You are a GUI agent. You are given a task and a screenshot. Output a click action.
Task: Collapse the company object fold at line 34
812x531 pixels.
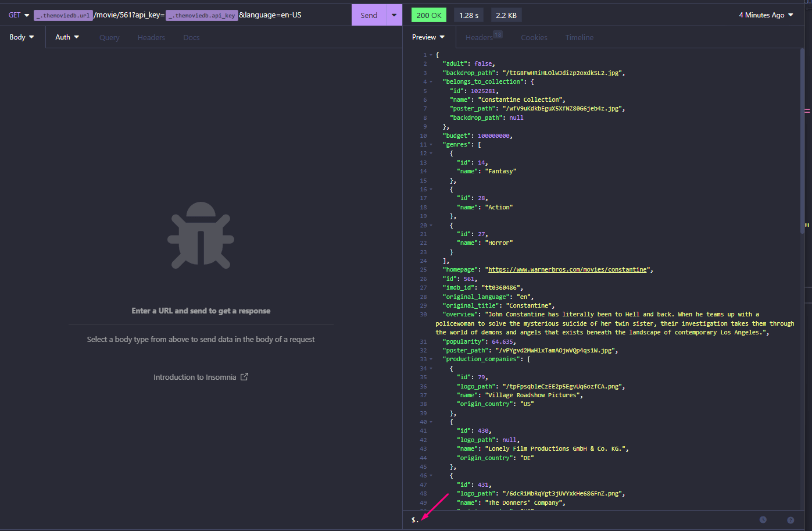tap(431, 369)
